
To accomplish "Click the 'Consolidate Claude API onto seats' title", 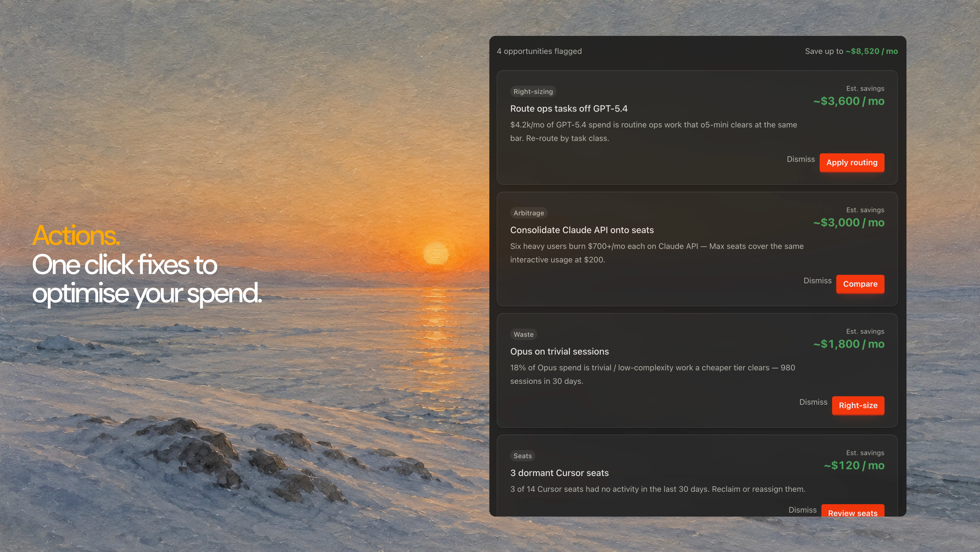I will click(582, 230).
